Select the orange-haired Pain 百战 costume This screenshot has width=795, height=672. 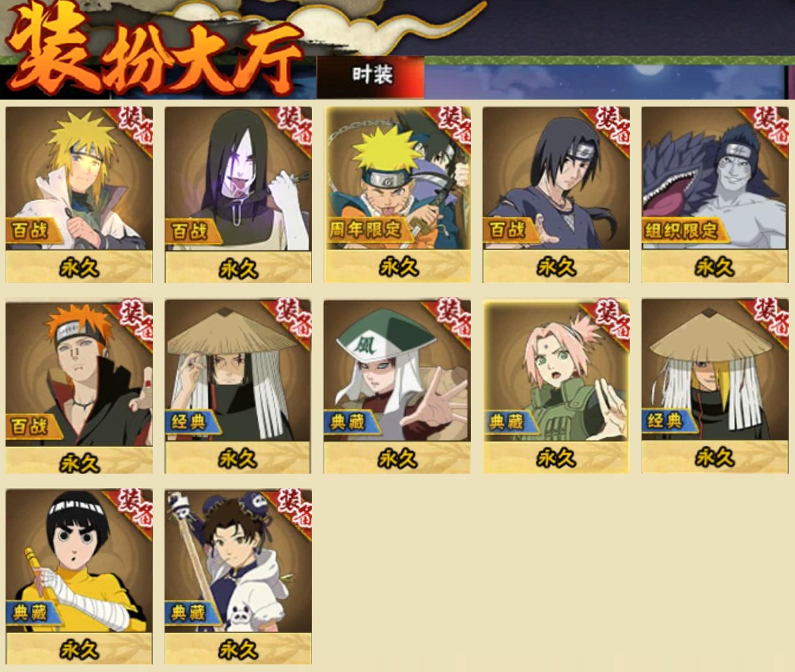coord(79,386)
